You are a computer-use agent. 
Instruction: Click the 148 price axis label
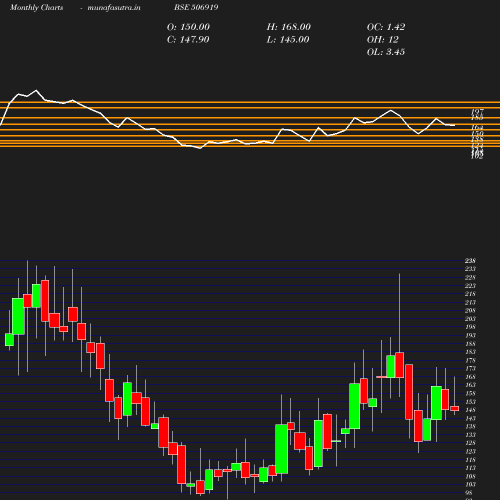[470, 410]
